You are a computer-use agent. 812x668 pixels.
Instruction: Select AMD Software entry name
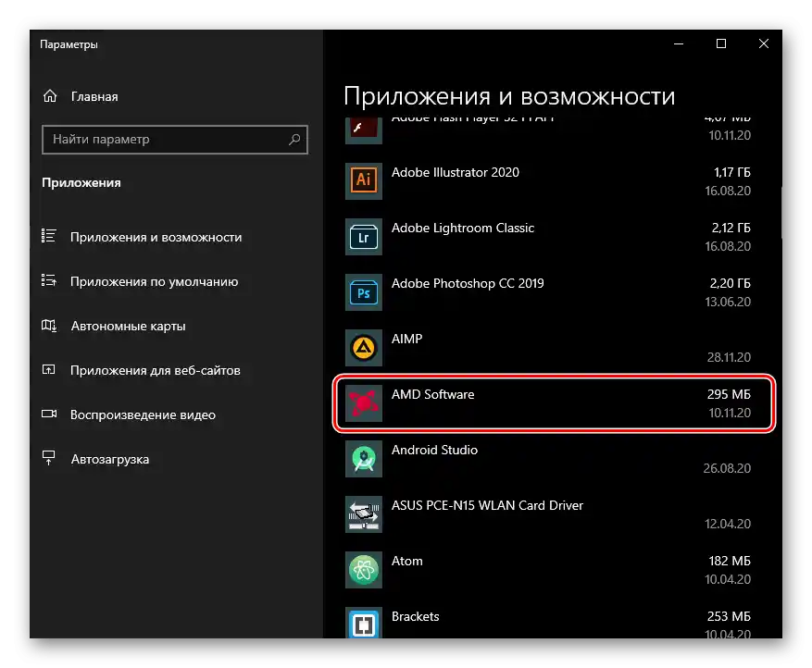pyautogui.click(x=433, y=394)
